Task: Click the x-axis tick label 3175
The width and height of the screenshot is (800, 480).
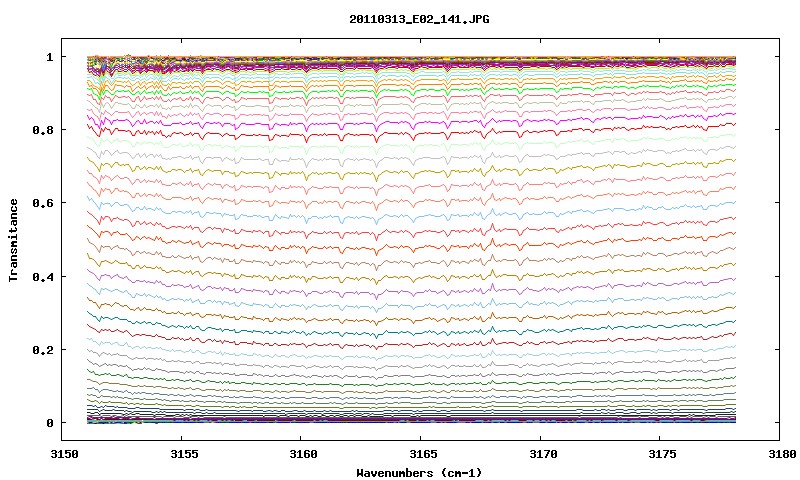Action: coord(662,454)
